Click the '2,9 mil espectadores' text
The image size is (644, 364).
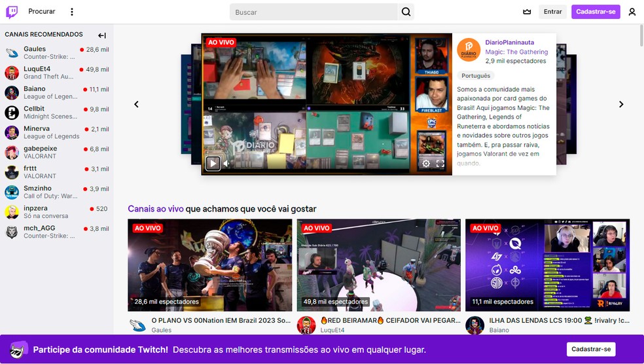(x=516, y=61)
